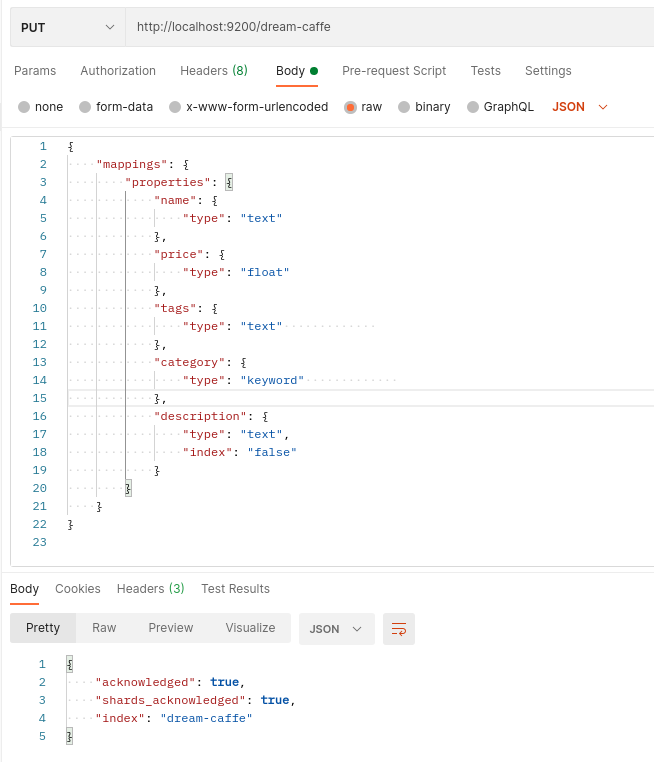Click the "float" type value
Viewport: 654px width, 762px height.
click(265, 273)
